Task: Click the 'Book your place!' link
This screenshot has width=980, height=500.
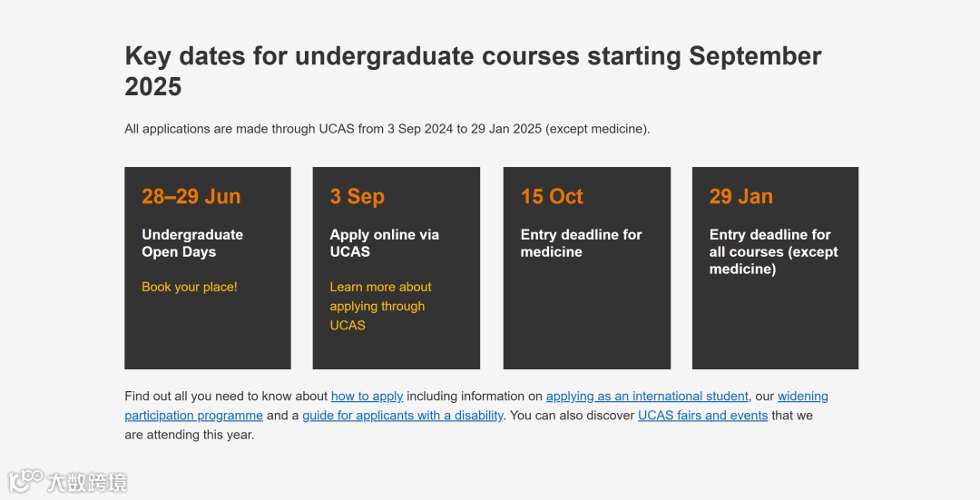Action: [190, 287]
